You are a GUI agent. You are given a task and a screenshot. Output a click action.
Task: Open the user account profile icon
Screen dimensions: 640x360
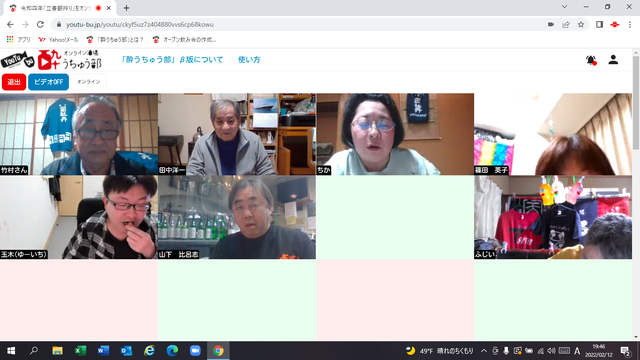pos(613,60)
